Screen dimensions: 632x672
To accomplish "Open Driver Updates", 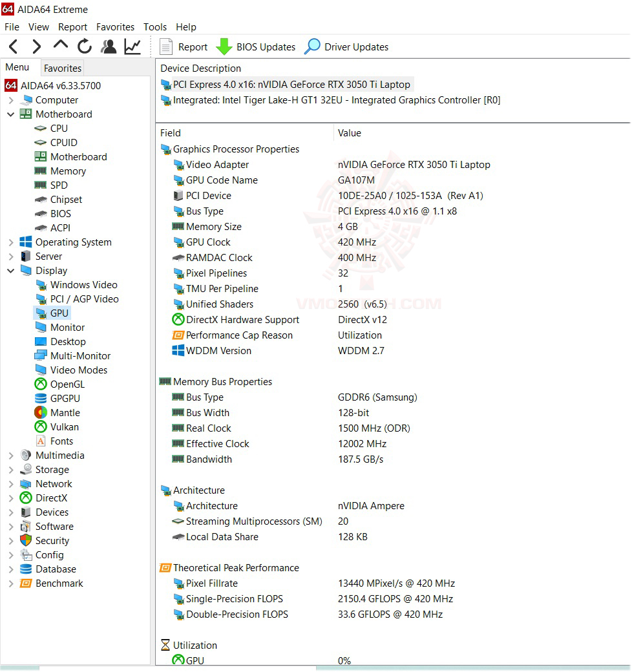I will (346, 47).
